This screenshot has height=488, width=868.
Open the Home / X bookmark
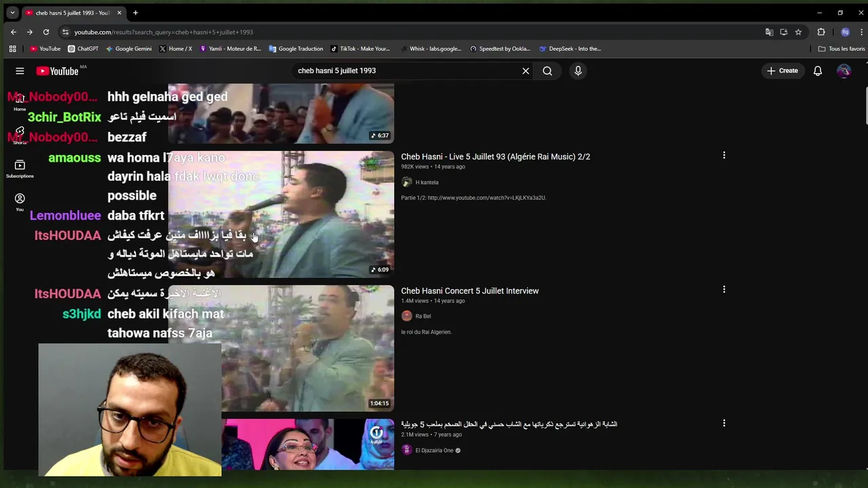pos(175,49)
